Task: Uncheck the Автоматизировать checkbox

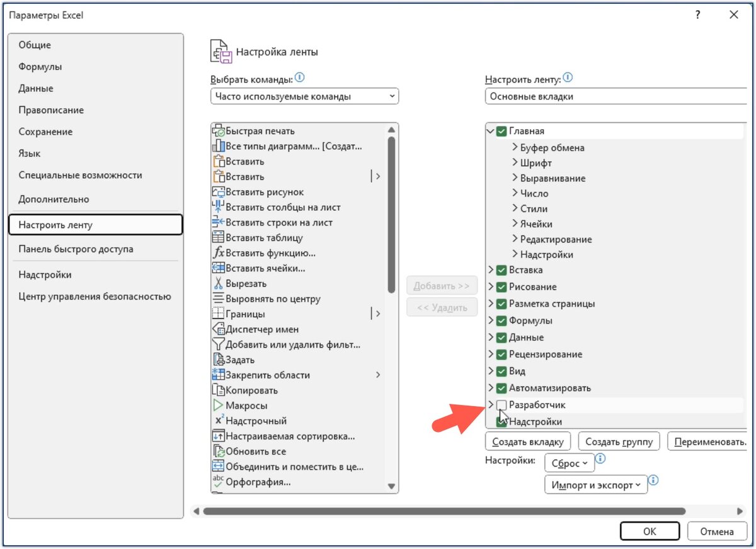Action: (501, 388)
